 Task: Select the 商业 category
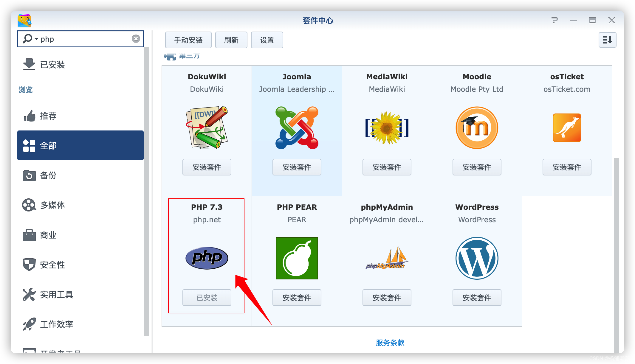tap(80, 235)
